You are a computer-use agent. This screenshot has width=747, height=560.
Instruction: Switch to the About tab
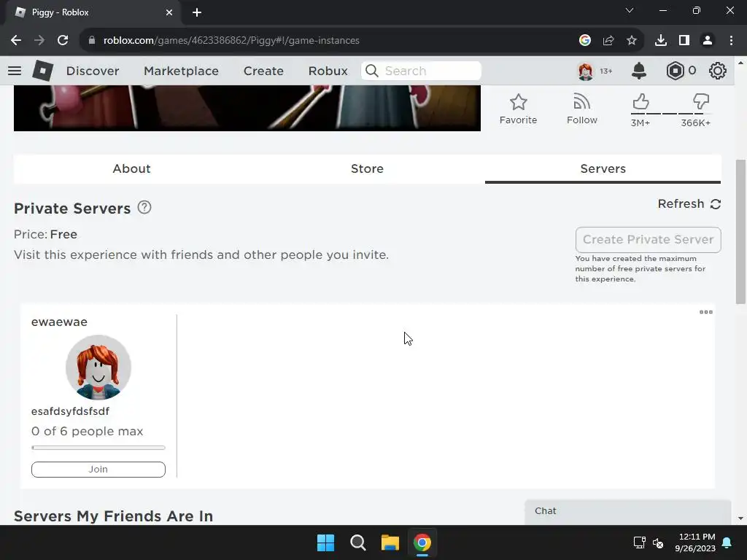(x=131, y=168)
